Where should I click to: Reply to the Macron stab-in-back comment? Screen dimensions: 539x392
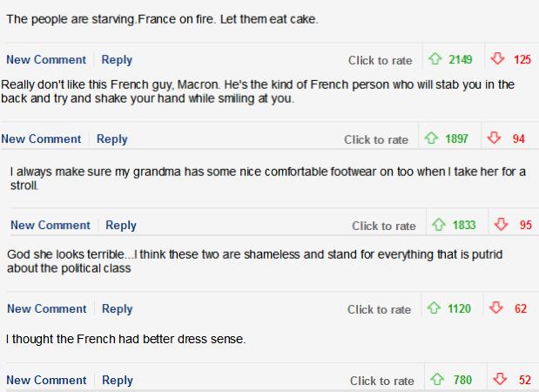[x=112, y=139]
